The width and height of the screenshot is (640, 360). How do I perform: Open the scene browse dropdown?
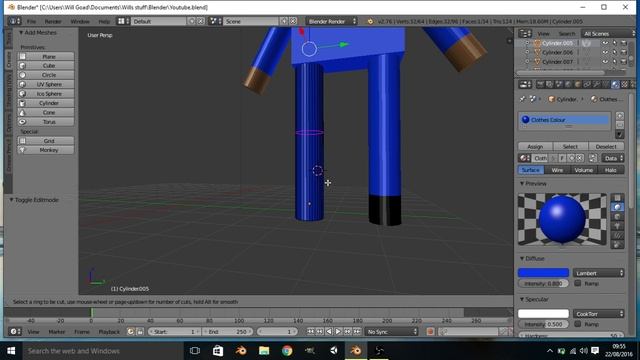(x=216, y=21)
